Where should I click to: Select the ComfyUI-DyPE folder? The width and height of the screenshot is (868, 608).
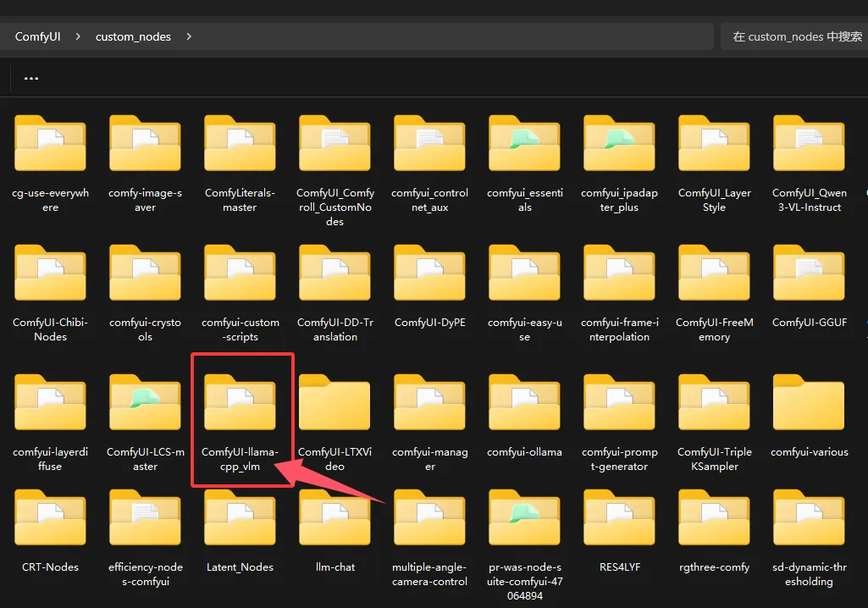(x=429, y=273)
